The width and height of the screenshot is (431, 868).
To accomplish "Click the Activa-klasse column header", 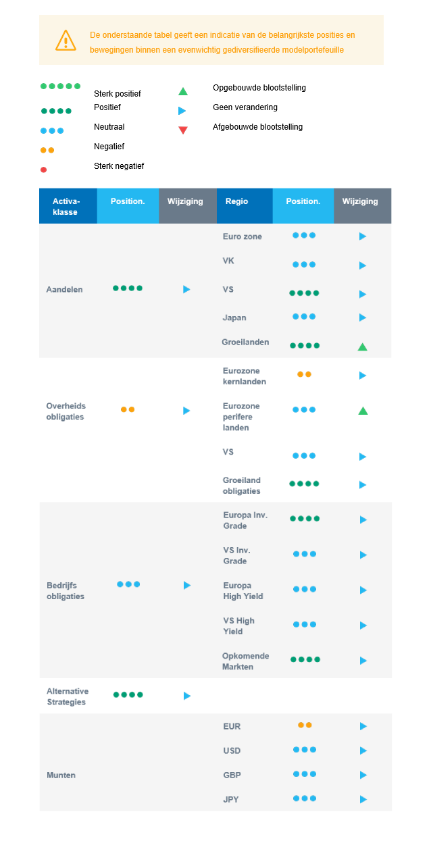I will 67,206.
